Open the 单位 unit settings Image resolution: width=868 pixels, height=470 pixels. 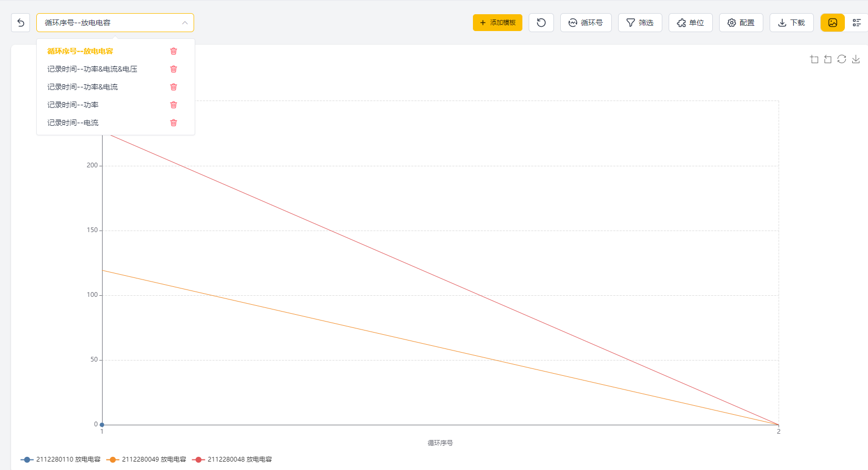click(x=691, y=23)
